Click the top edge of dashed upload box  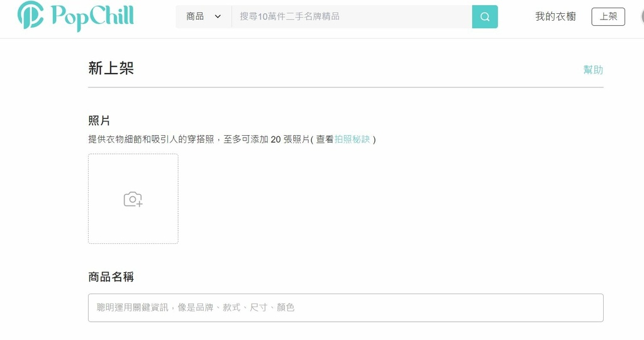point(133,155)
